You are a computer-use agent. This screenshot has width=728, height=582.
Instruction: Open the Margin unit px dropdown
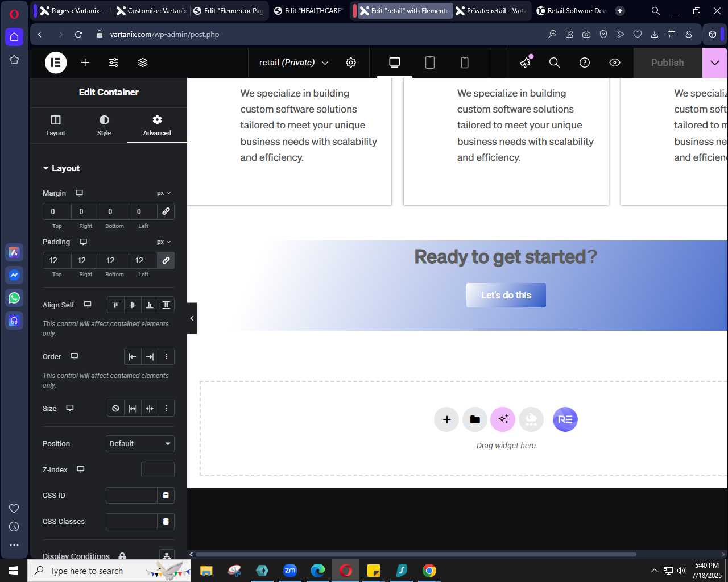[164, 193]
